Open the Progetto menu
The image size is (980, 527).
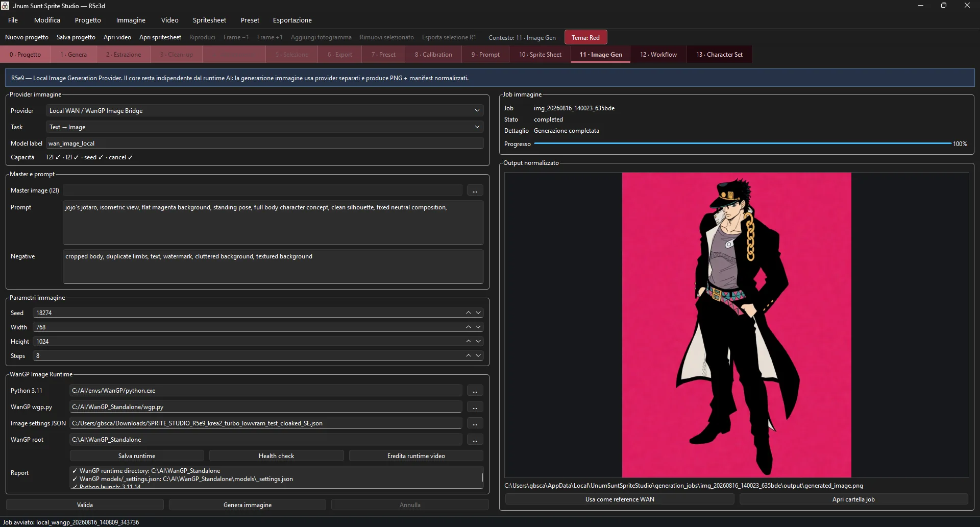click(x=88, y=20)
